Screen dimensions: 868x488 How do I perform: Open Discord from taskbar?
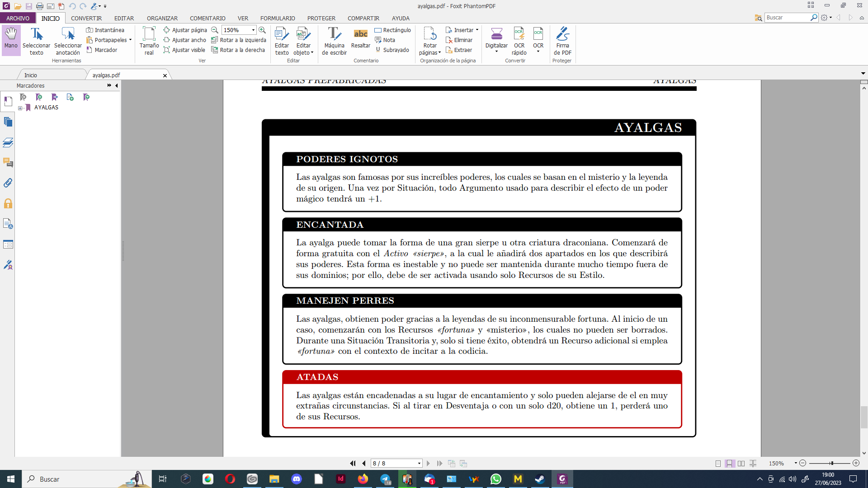point(297,479)
